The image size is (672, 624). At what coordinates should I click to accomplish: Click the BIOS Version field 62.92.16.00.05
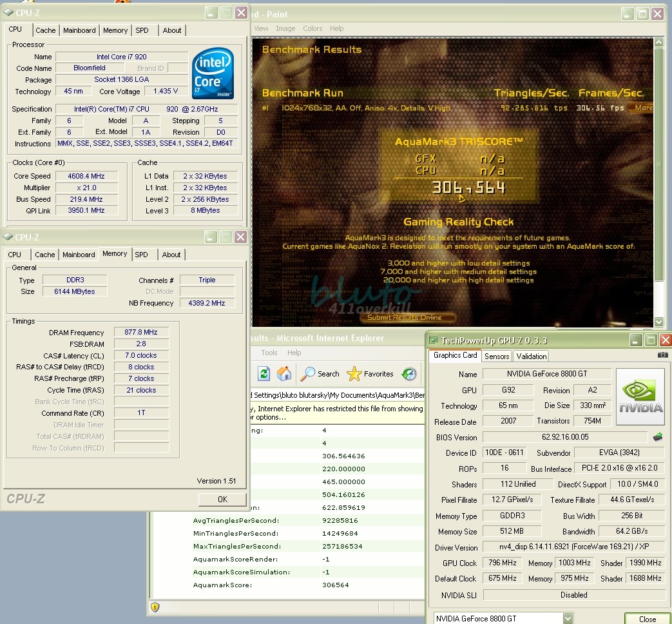coord(565,437)
